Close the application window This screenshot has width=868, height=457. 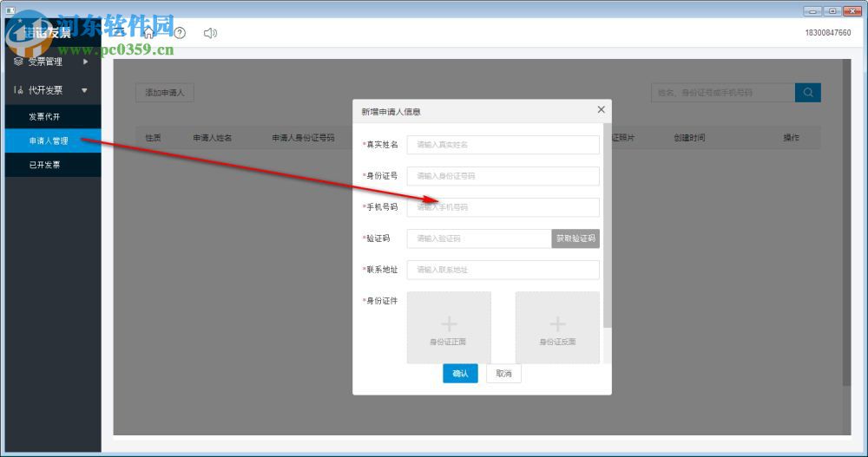852,10
